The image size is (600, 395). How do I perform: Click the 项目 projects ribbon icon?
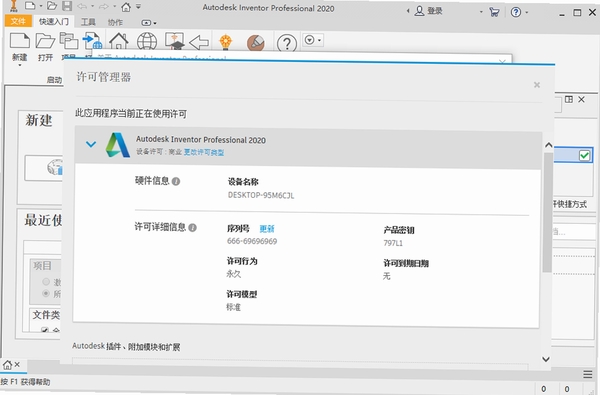click(69, 41)
